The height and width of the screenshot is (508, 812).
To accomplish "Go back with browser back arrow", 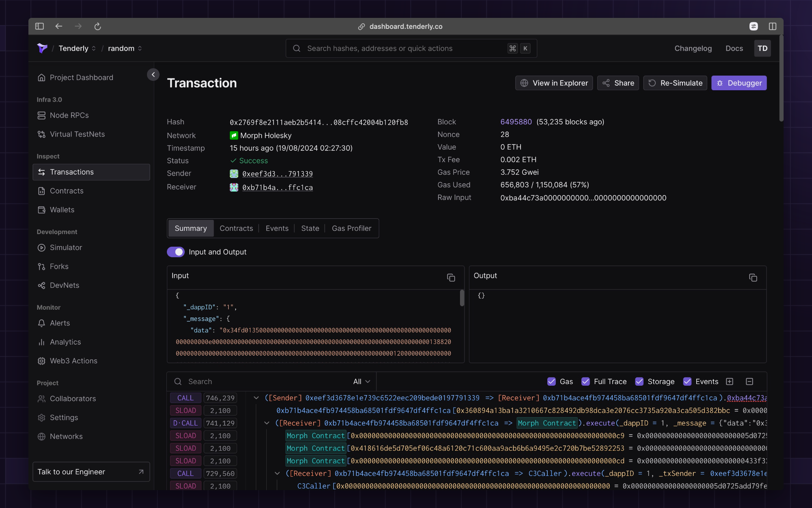I will pyautogui.click(x=59, y=26).
